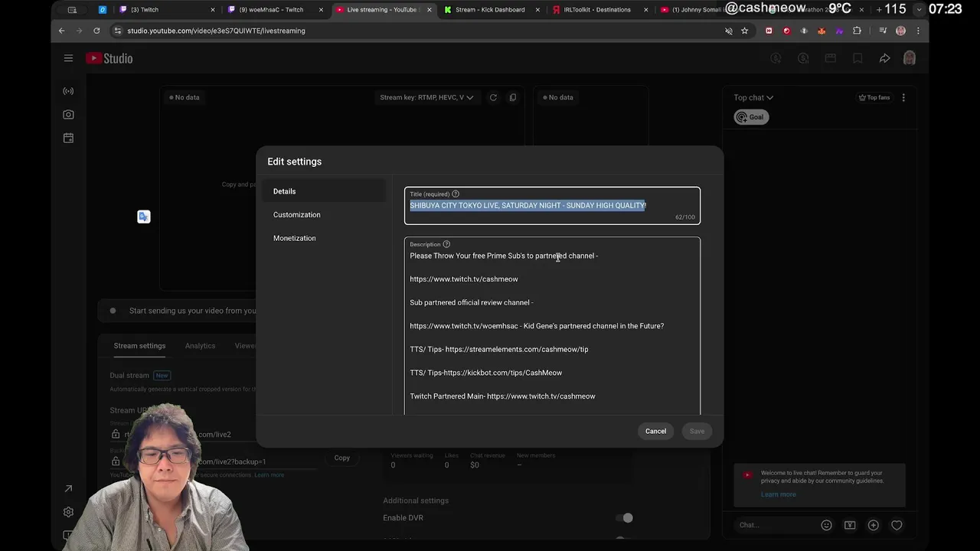This screenshot has height=551, width=980.
Task: Click the exit arrow icon in left sidebar
Action: (x=68, y=488)
